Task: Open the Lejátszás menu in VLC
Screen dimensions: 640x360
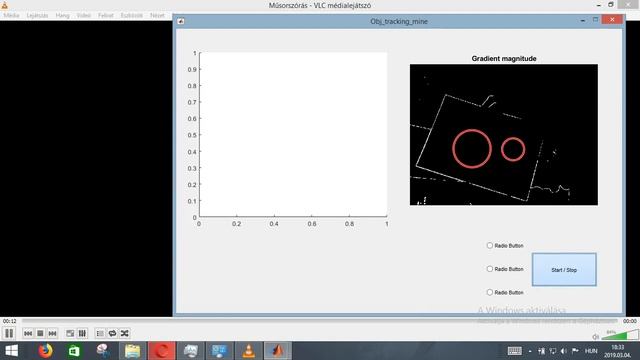Action: [x=37, y=16]
